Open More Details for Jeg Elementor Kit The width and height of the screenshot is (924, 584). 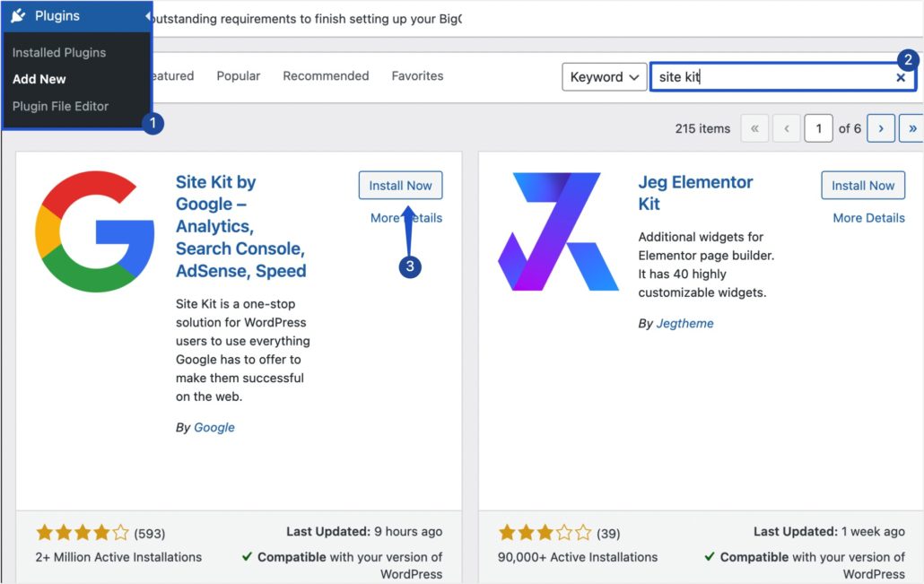(x=868, y=218)
